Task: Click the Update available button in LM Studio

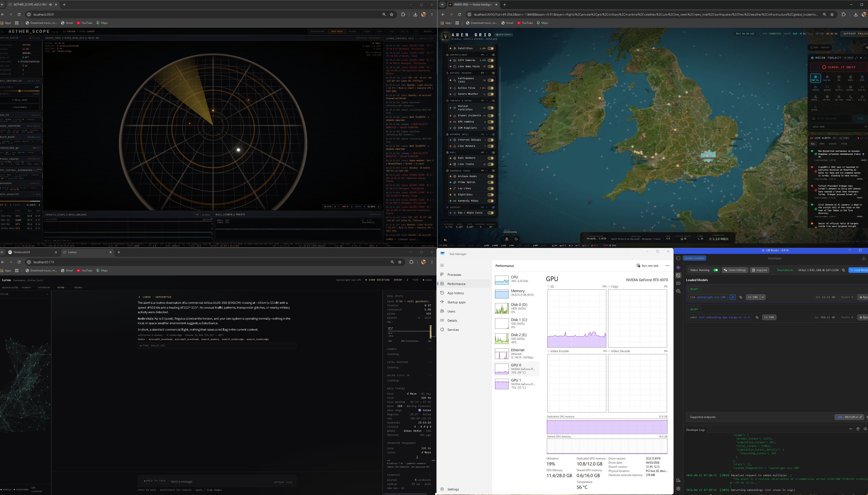Action: 694,258
